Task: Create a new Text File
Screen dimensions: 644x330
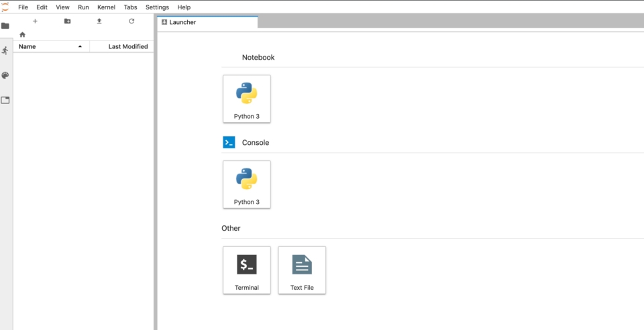Action: (302, 270)
